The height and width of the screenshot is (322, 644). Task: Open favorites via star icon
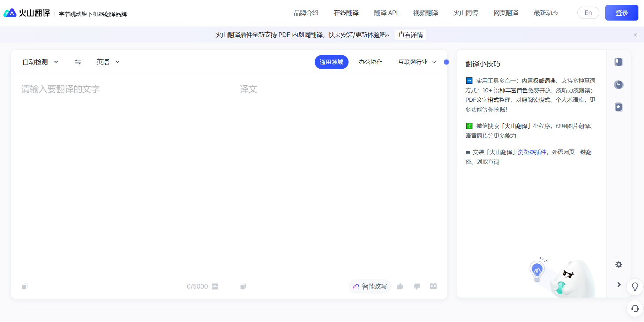pyautogui.click(x=618, y=107)
